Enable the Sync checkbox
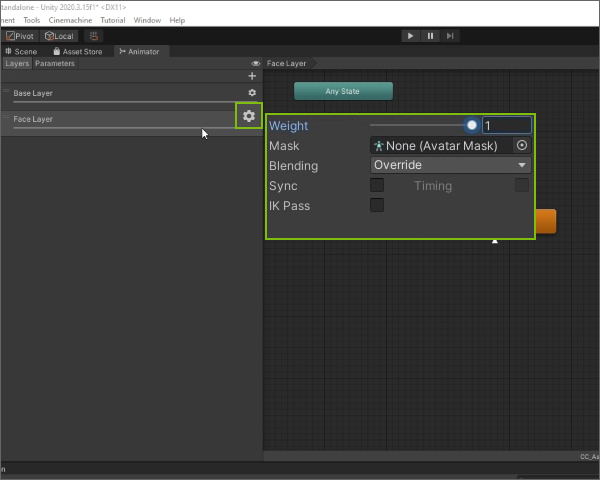Viewport: 600px width, 480px height. tap(377, 185)
